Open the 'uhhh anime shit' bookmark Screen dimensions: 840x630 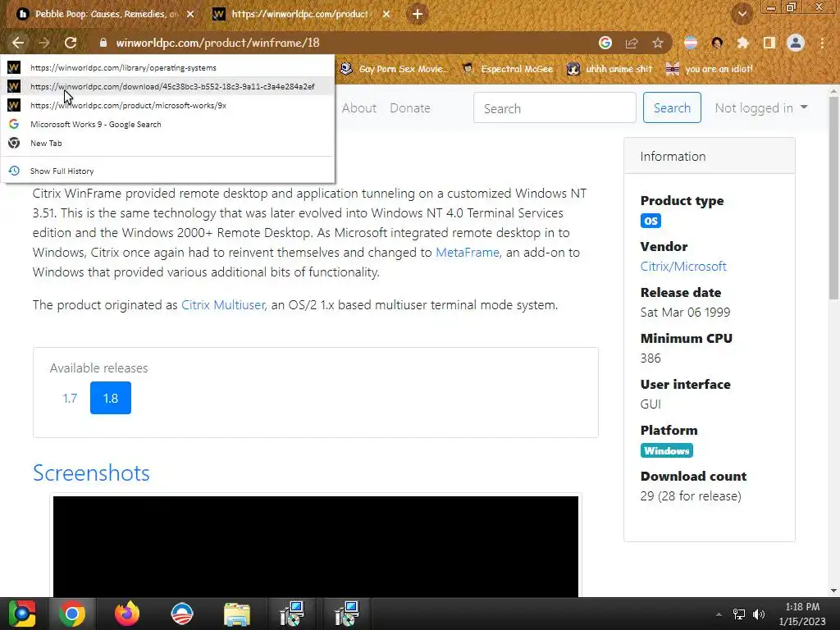click(609, 69)
